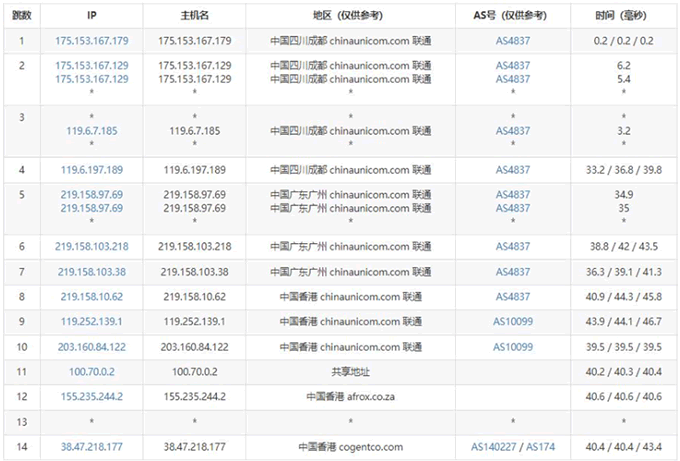680x461 pixels.
Task: Click IP link 38.47.218.177 in hop 14
Action: coord(92,447)
